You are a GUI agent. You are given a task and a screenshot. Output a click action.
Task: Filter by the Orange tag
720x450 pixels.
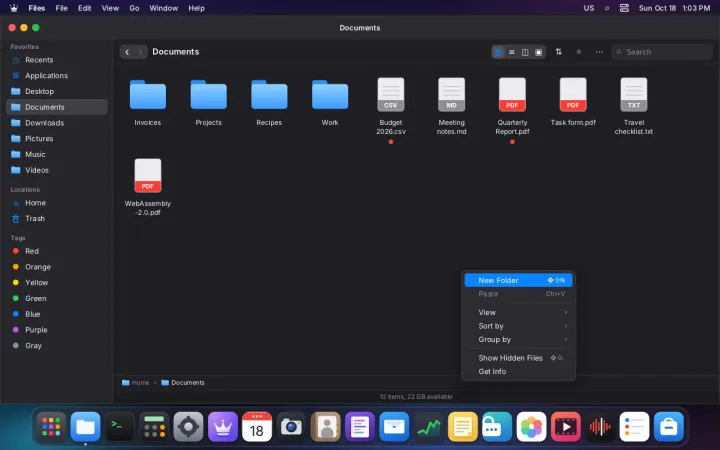(x=57, y=267)
